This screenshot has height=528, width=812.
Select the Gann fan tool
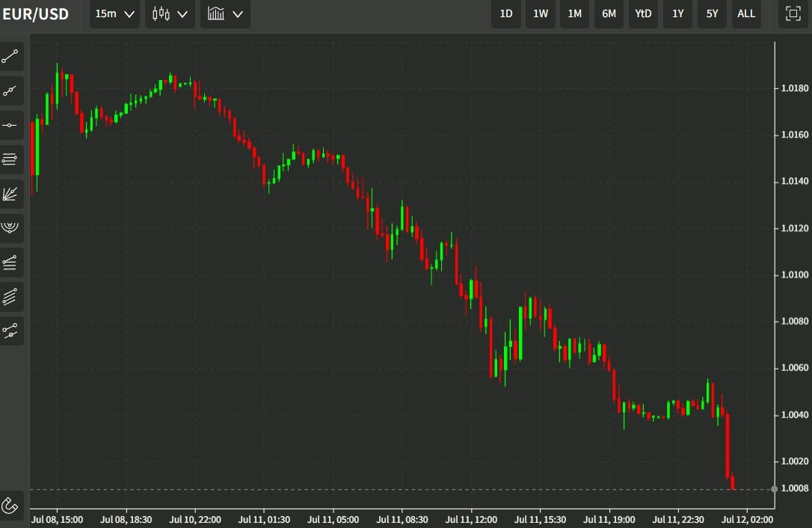click(10, 194)
